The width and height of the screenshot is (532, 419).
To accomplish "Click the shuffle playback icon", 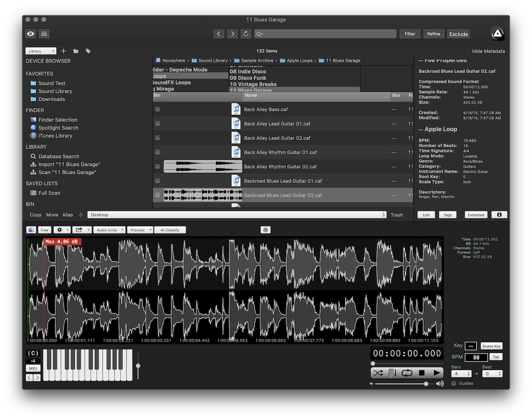I will (378, 373).
